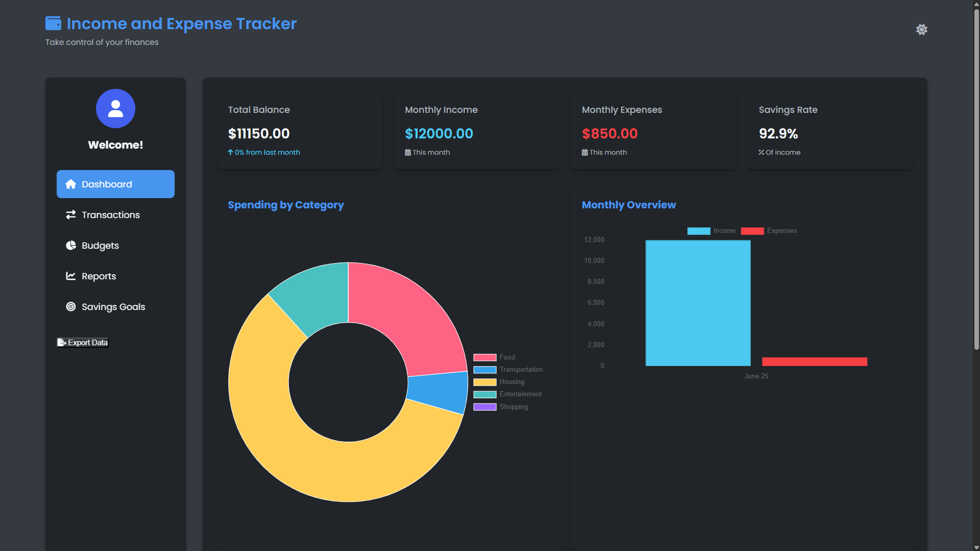The height and width of the screenshot is (551, 980).
Task: Click the Budgets pie chart icon
Action: (71, 246)
